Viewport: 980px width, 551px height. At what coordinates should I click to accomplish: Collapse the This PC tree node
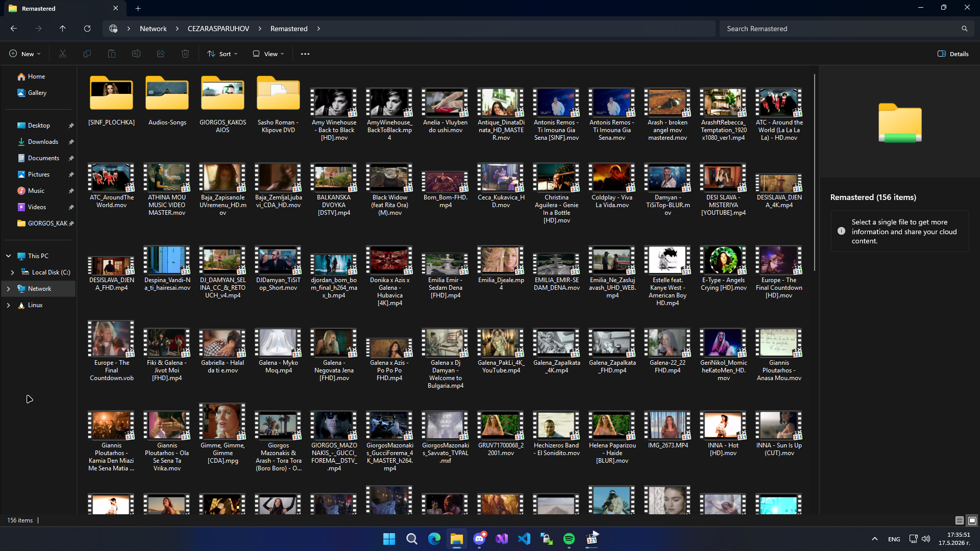tap(8, 256)
